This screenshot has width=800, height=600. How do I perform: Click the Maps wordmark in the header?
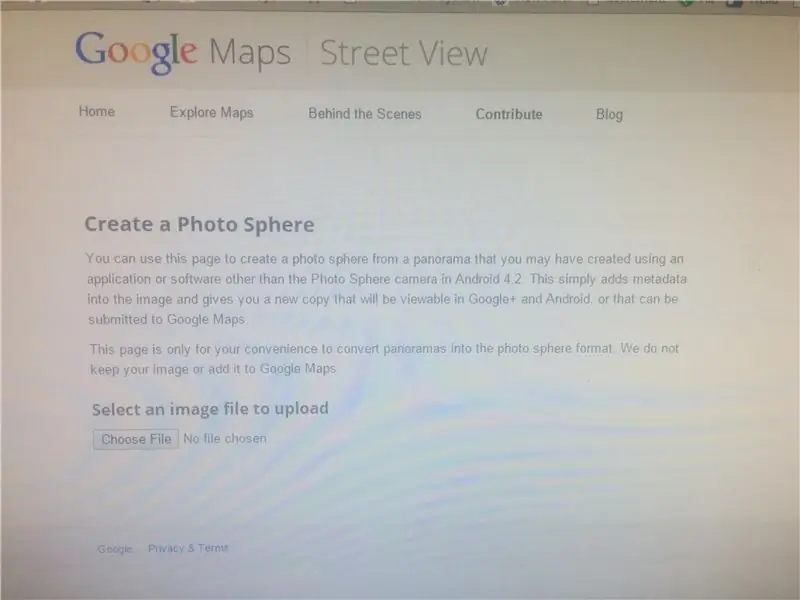coord(250,54)
